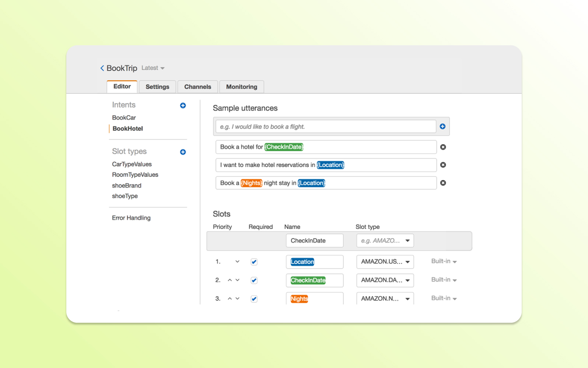Click the Intents section heading

tap(124, 105)
